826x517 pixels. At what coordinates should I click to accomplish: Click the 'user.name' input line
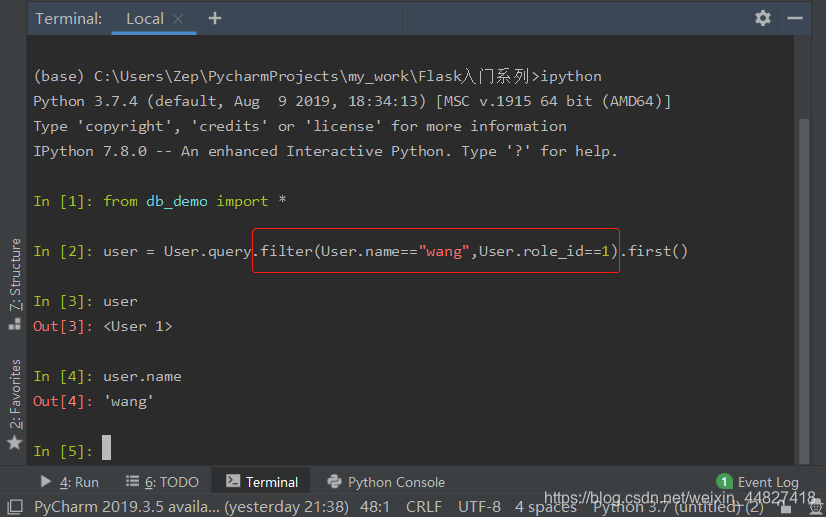click(142, 376)
